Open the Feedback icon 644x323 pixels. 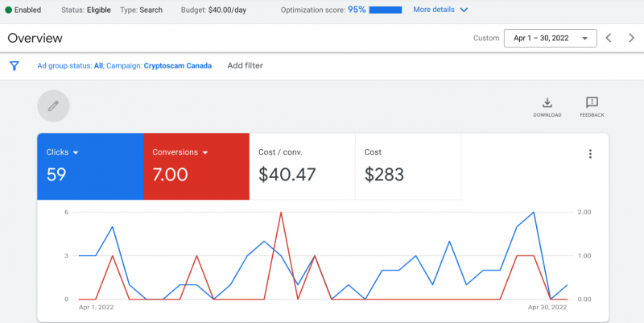click(592, 107)
